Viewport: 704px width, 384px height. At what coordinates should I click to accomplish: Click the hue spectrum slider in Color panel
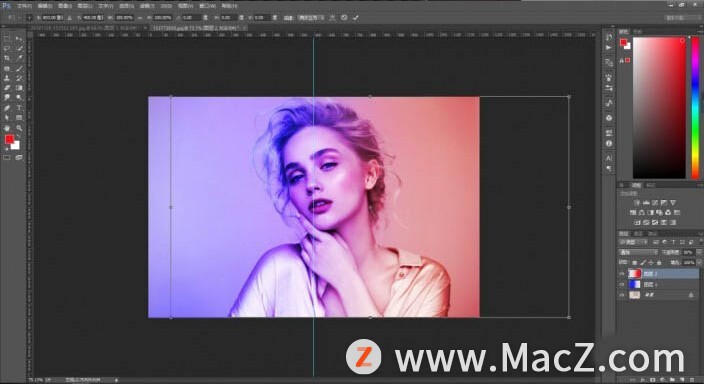click(x=695, y=108)
